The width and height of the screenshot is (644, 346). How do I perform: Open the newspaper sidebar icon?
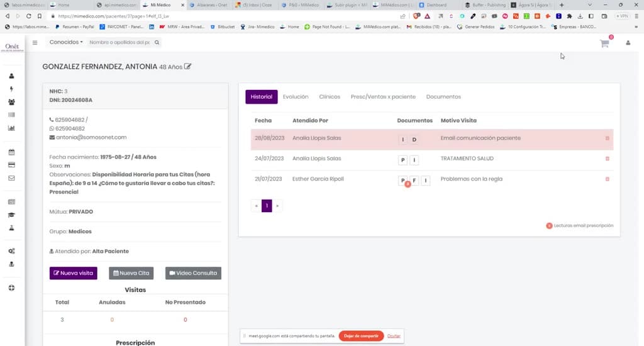(11, 202)
